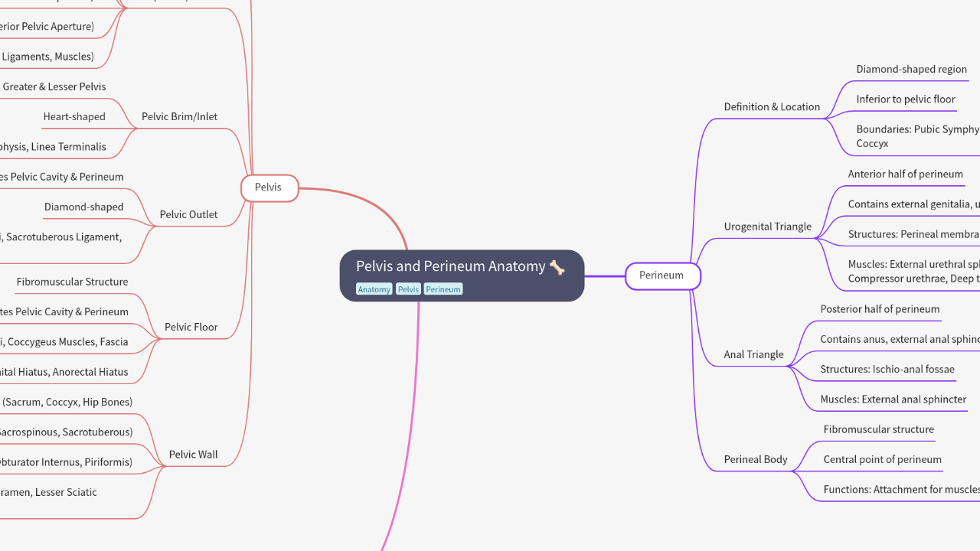980x551 pixels.
Task: Click Fibromuscular structure under Perineal Body
Action: point(878,430)
